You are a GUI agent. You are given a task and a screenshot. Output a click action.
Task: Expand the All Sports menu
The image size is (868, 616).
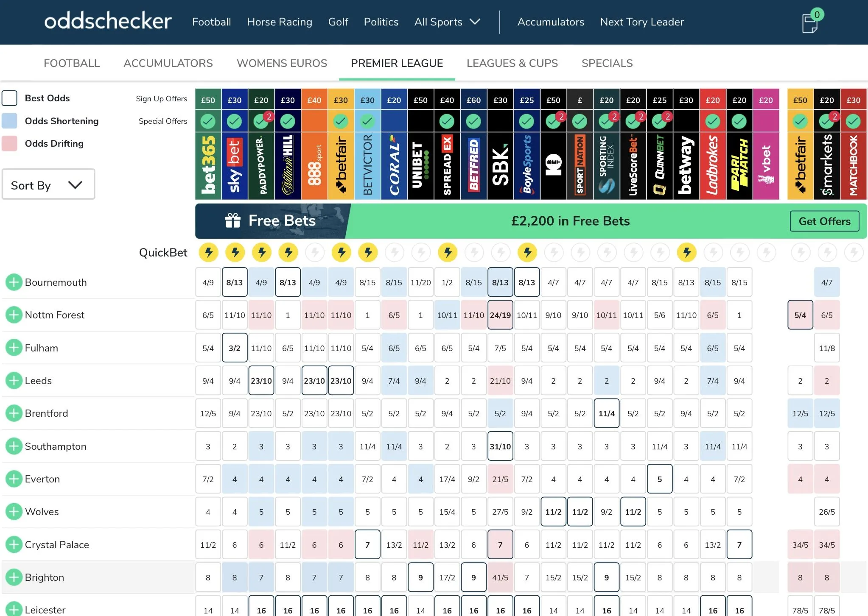[x=447, y=22]
